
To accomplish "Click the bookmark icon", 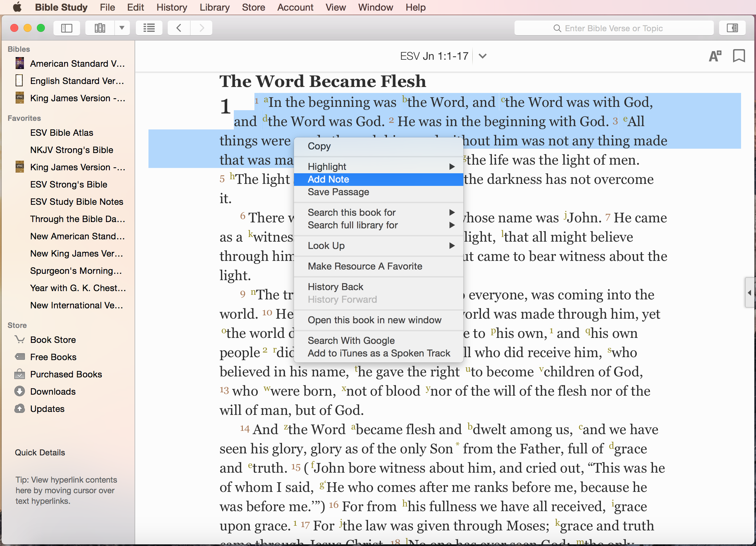I will pyautogui.click(x=739, y=56).
